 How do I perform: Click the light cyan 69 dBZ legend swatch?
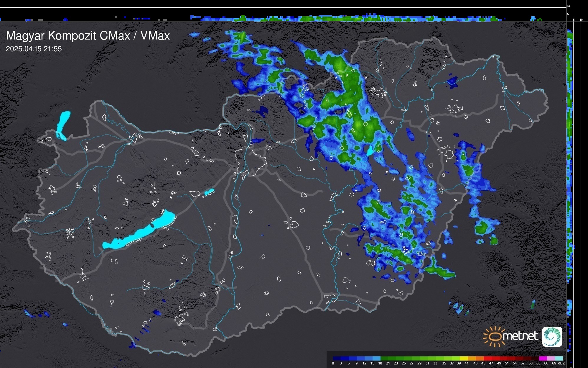point(559,358)
